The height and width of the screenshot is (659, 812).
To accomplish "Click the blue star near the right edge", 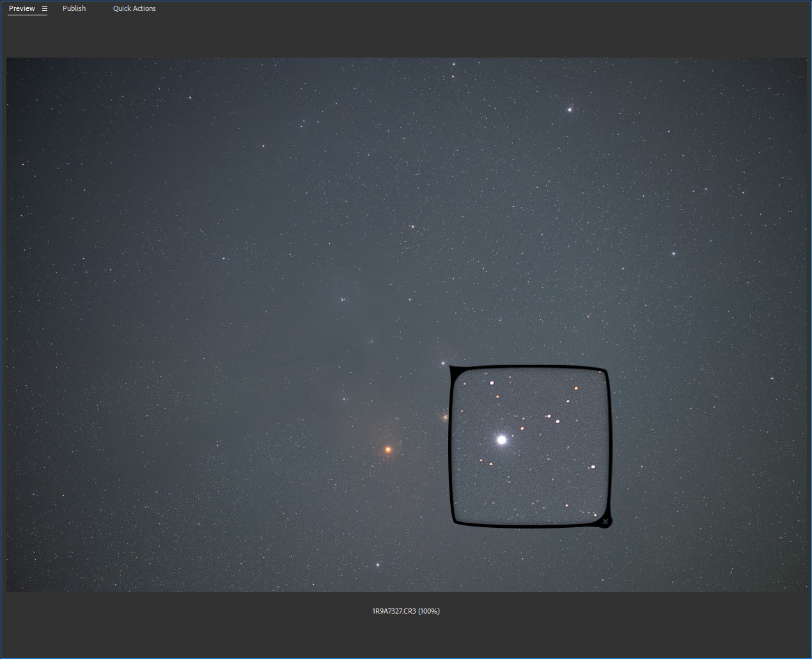I will (673, 253).
